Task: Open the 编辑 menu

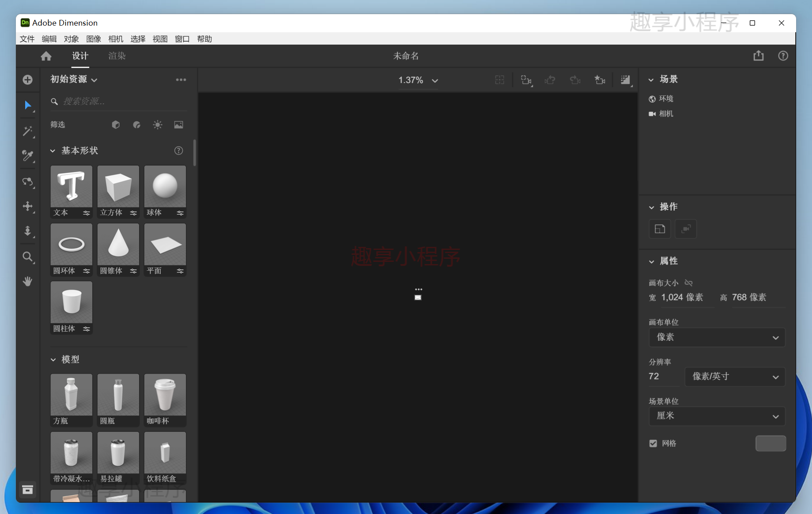Action: [49, 39]
